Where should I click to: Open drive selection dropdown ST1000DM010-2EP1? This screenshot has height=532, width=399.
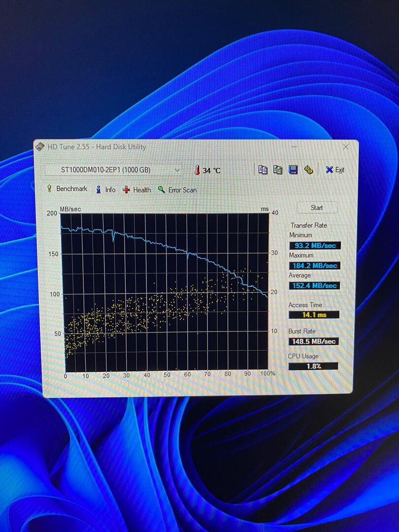[x=113, y=170]
